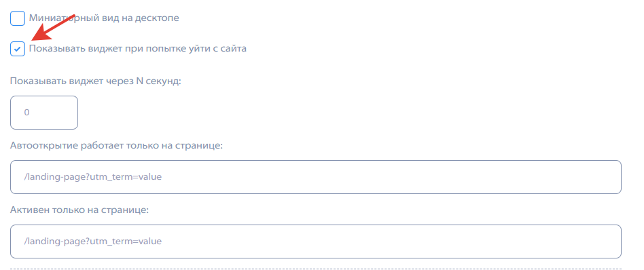Screen dimensions: 644x270
Task: Click the word сайта in the second checkbox label
Action: click(x=234, y=49)
